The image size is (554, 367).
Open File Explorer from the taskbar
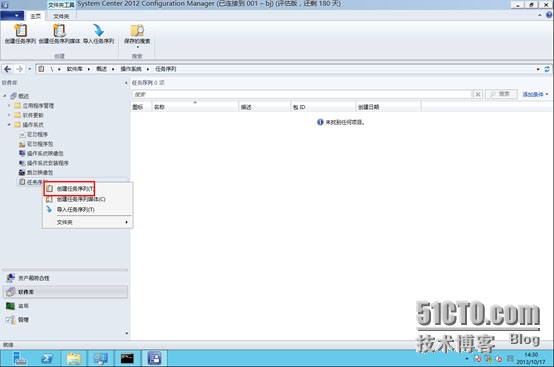click(73, 359)
